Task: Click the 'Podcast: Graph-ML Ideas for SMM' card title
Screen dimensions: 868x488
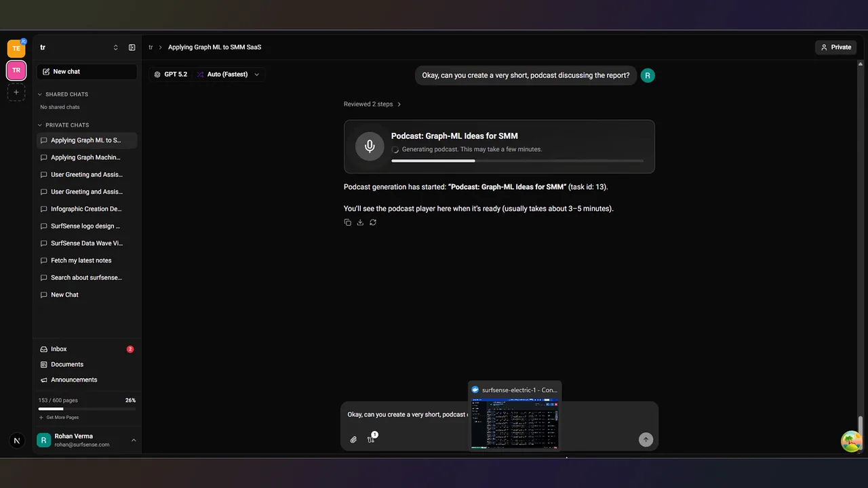Action: (x=454, y=136)
